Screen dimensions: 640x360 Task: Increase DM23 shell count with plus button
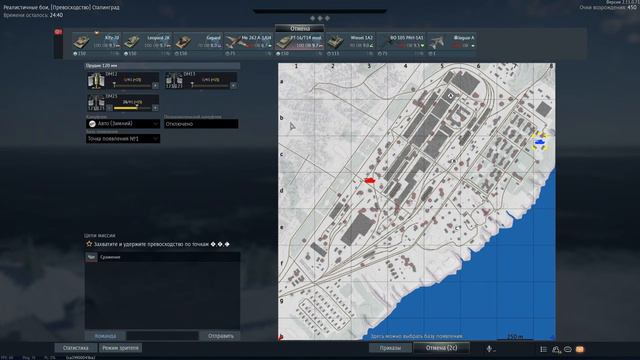click(x=155, y=108)
